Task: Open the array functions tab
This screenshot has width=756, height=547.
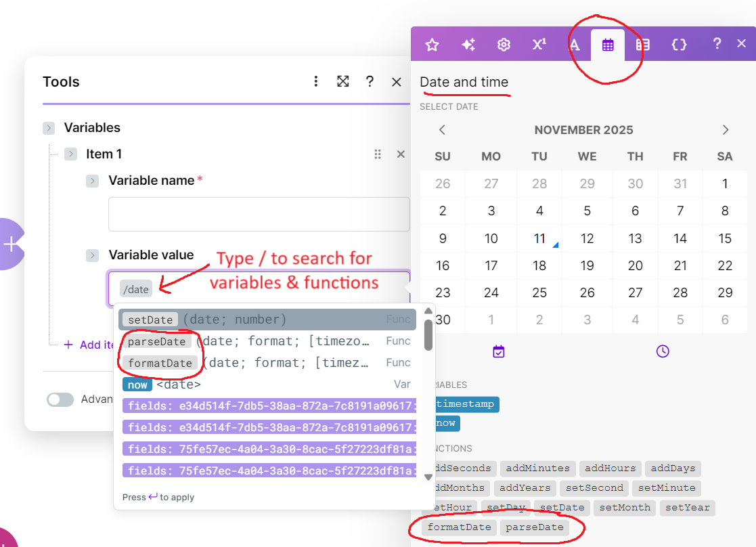Action: coord(642,45)
